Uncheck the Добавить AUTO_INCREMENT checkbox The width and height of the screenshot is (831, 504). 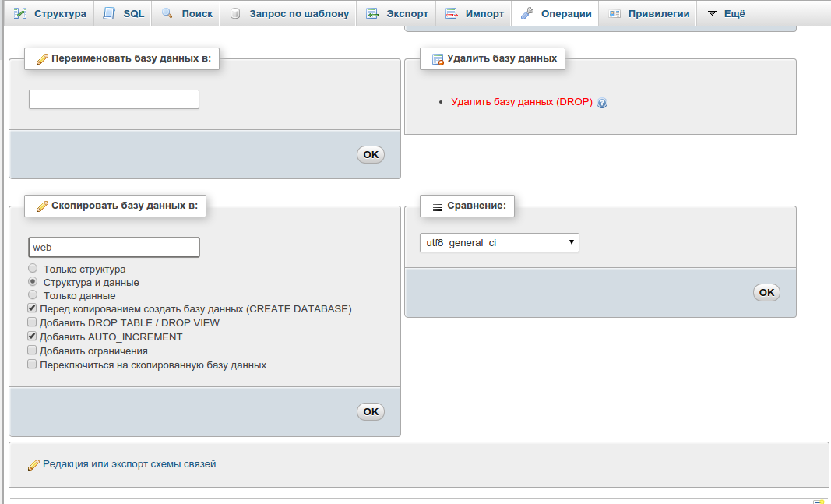(x=32, y=337)
